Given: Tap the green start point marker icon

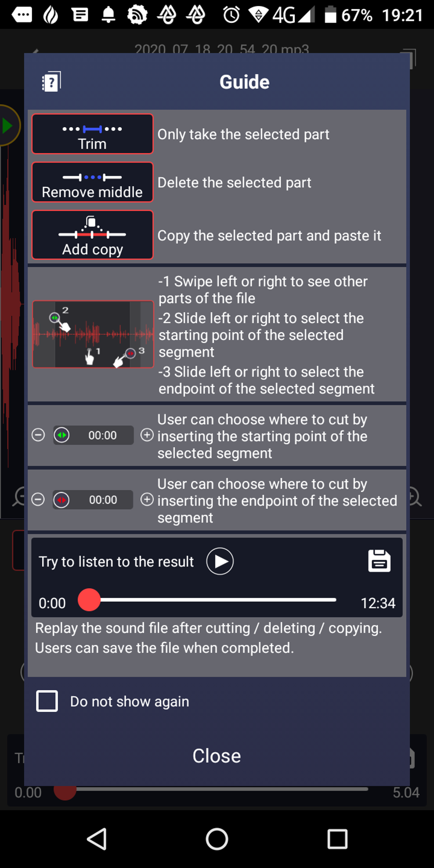Looking at the screenshot, I should pos(62,435).
